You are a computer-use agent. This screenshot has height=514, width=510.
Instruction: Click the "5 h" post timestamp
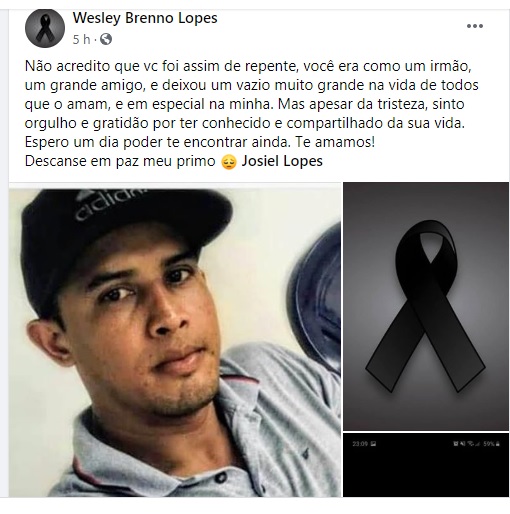tap(81, 40)
